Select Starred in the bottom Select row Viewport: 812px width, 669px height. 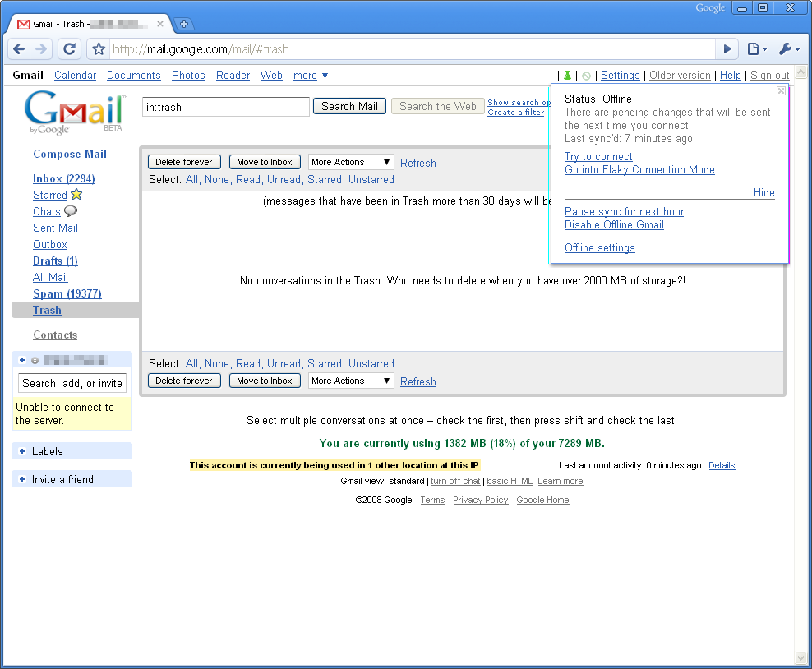pyautogui.click(x=324, y=363)
